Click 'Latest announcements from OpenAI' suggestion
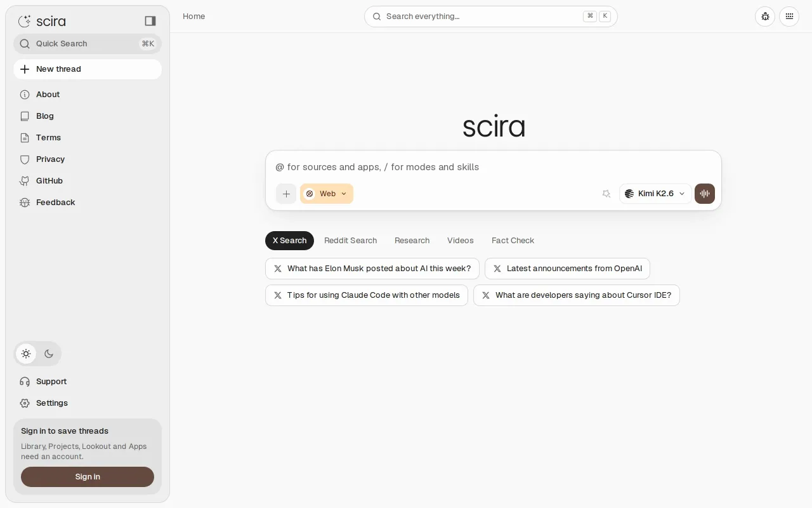Image resolution: width=812 pixels, height=508 pixels. coord(567,269)
